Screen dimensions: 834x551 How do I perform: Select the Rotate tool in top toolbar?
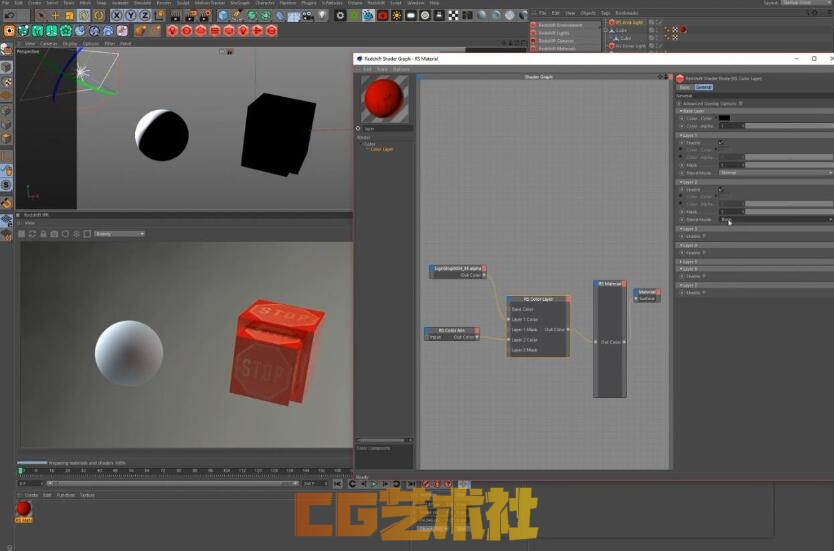tap(84, 15)
